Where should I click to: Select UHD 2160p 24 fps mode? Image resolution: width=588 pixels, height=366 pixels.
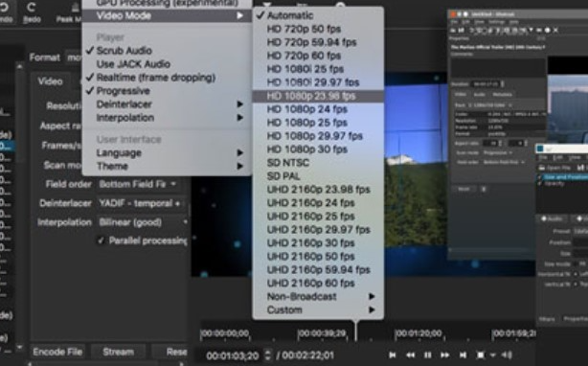click(318, 203)
